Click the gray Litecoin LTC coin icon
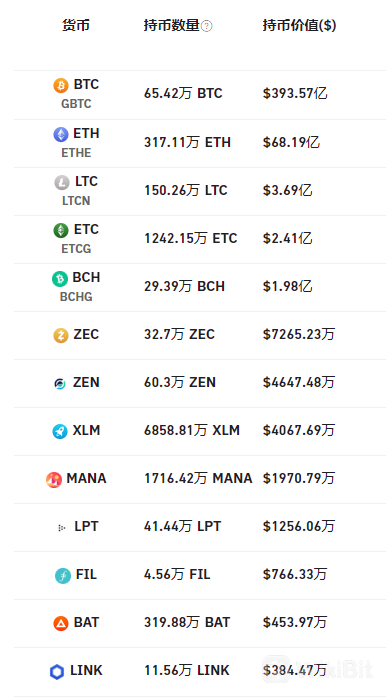386x698 pixels. [62, 182]
